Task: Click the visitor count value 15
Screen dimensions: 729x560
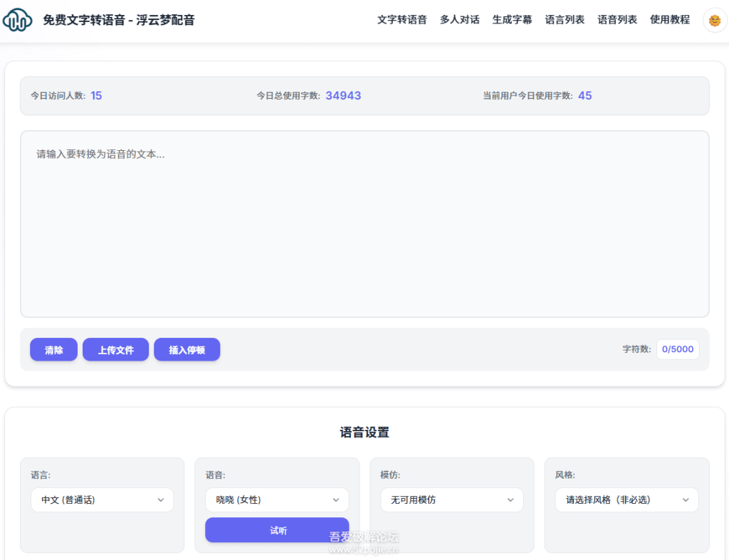Action: point(96,96)
